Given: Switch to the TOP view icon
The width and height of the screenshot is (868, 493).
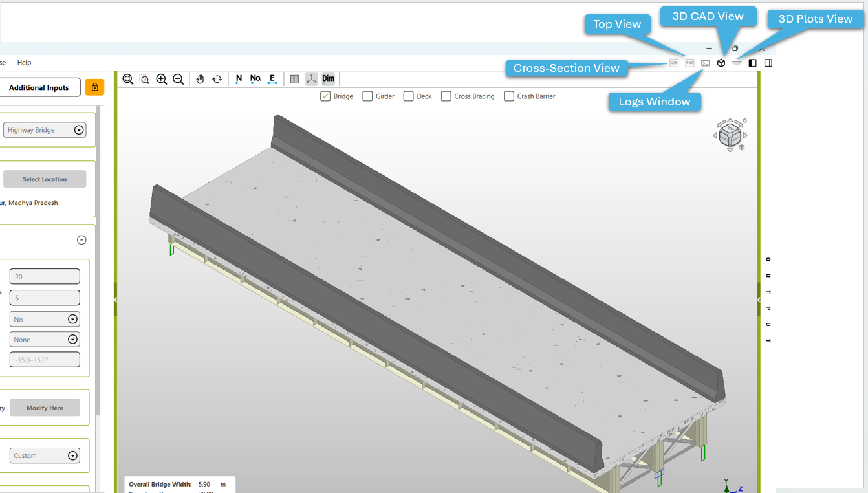Looking at the screenshot, I should pyautogui.click(x=689, y=63).
